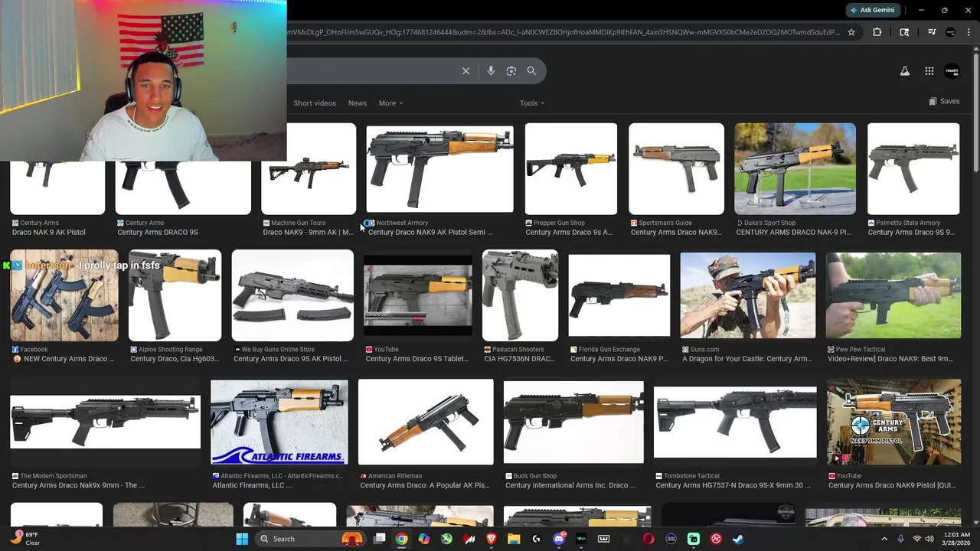This screenshot has width=980, height=551.
Task: Clear the Google search box text
Action: [x=465, y=70]
